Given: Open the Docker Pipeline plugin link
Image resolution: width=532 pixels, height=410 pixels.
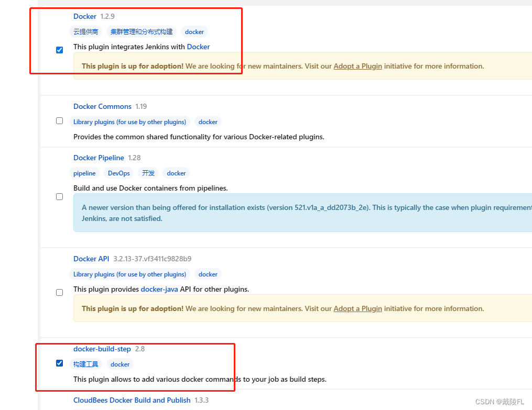Looking at the screenshot, I should pyautogui.click(x=99, y=158).
